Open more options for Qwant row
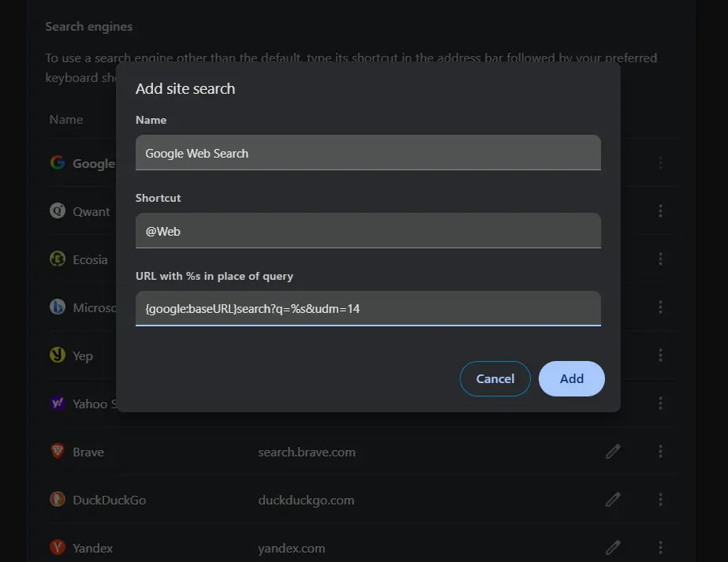Image resolution: width=728 pixels, height=562 pixels. 660,210
